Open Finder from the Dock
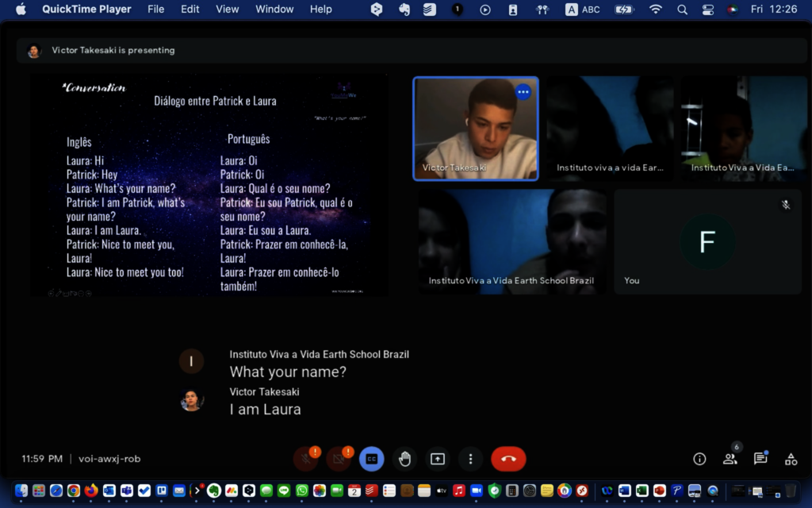 21,491
